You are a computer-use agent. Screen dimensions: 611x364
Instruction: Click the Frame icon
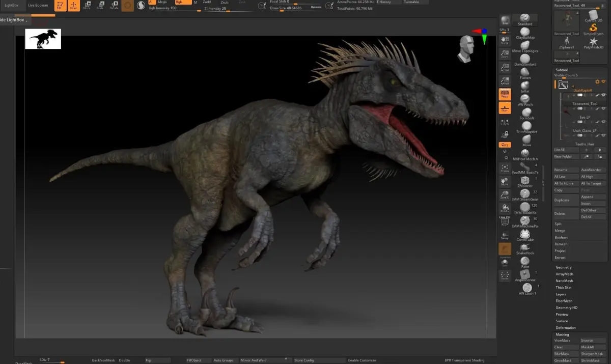coord(505,167)
